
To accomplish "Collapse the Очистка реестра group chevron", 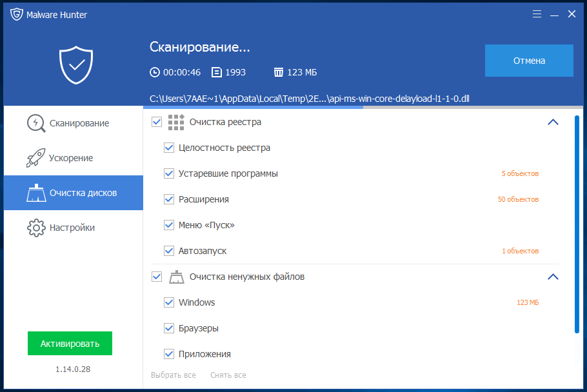I will [553, 122].
